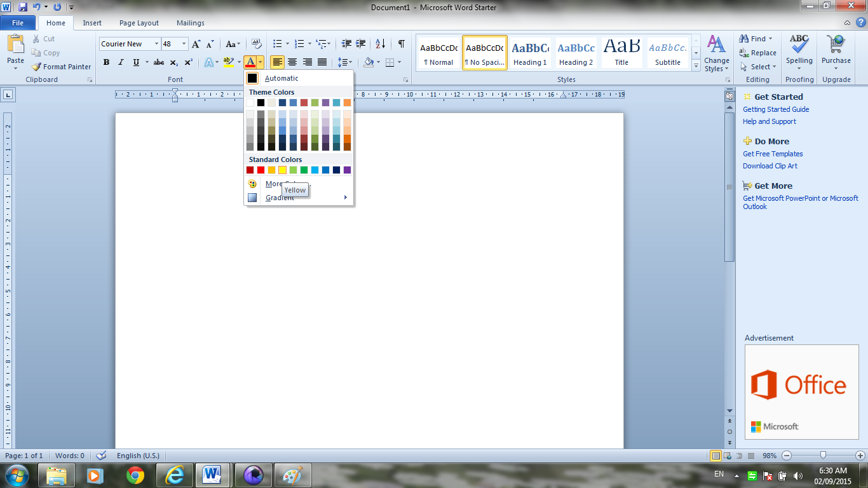Click the zoom slider handle
This screenshot has height=488, width=868.
823,455
